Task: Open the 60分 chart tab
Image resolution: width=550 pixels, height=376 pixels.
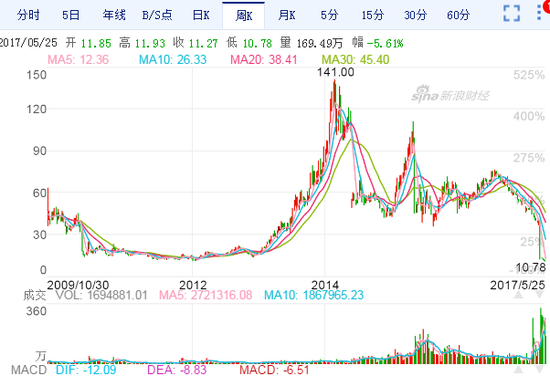Action: (458, 15)
